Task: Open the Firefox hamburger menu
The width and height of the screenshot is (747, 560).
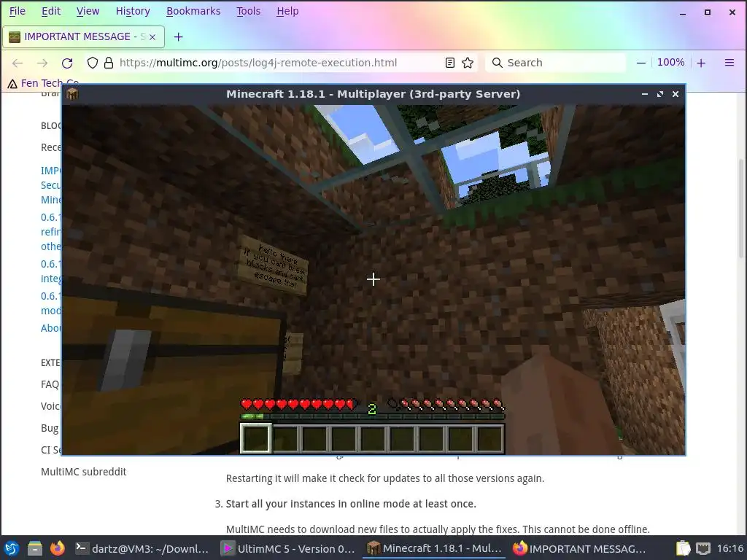Action: pyautogui.click(x=729, y=63)
